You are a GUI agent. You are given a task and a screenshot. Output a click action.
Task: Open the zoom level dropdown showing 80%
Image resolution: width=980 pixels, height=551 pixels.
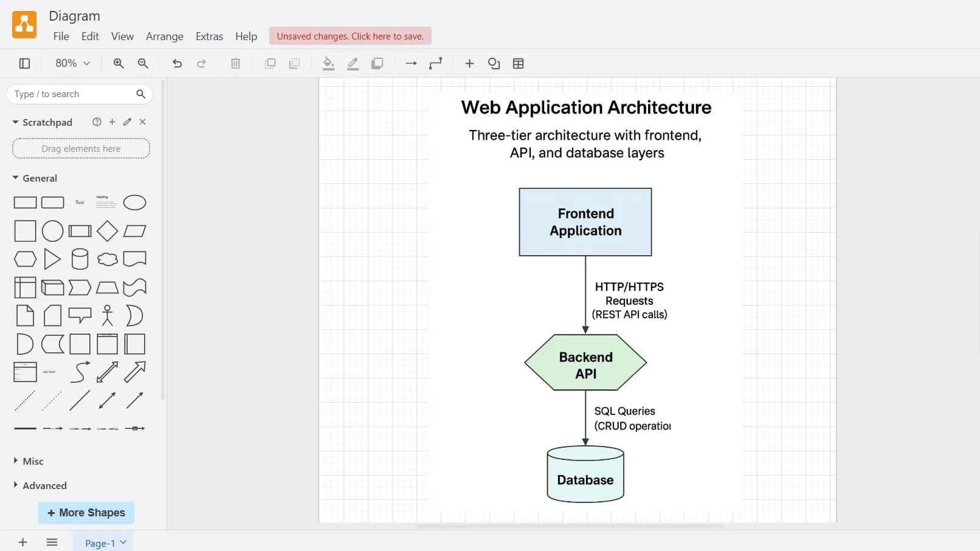tap(71, 63)
